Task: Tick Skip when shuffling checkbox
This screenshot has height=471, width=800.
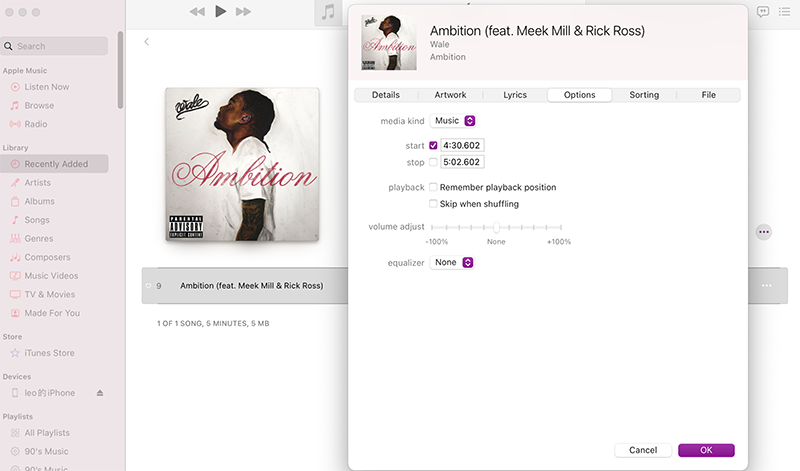Action: pos(433,204)
